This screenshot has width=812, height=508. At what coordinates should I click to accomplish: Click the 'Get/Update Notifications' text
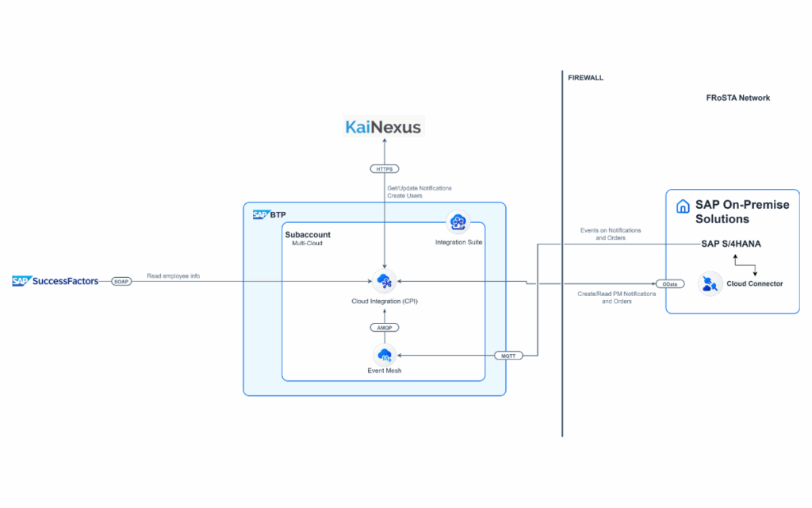tap(419, 188)
